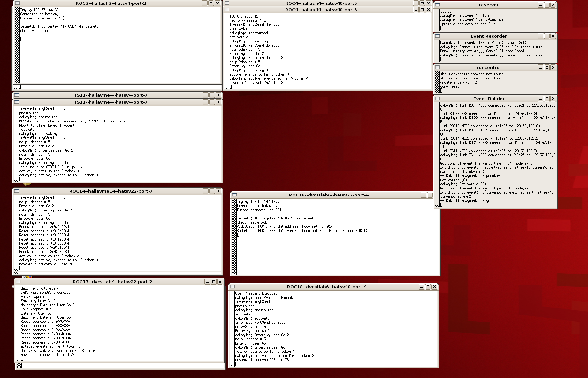This screenshot has height=378, width=588.
Task: Click 'Trying 129.57.192.17...' line
Action: click(259, 202)
